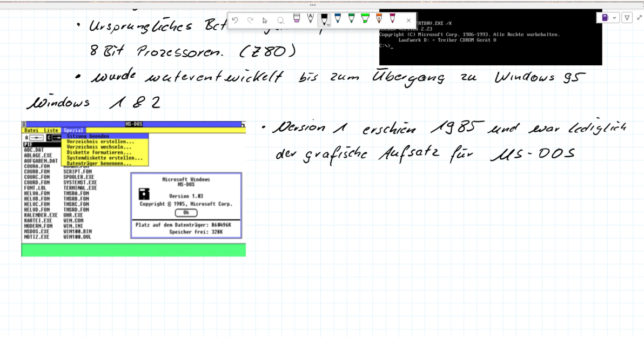Pick the orange fountain pen
The height and width of the screenshot is (337, 644).
379,18
